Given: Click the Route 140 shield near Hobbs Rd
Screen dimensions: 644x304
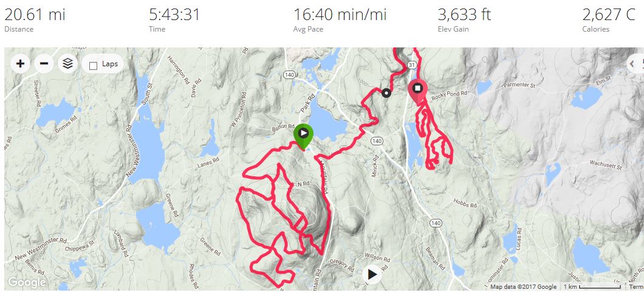Looking at the screenshot, I should 436,223.
